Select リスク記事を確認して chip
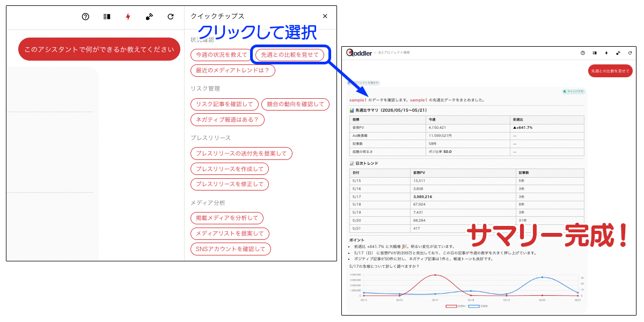 pyautogui.click(x=224, y=104)
